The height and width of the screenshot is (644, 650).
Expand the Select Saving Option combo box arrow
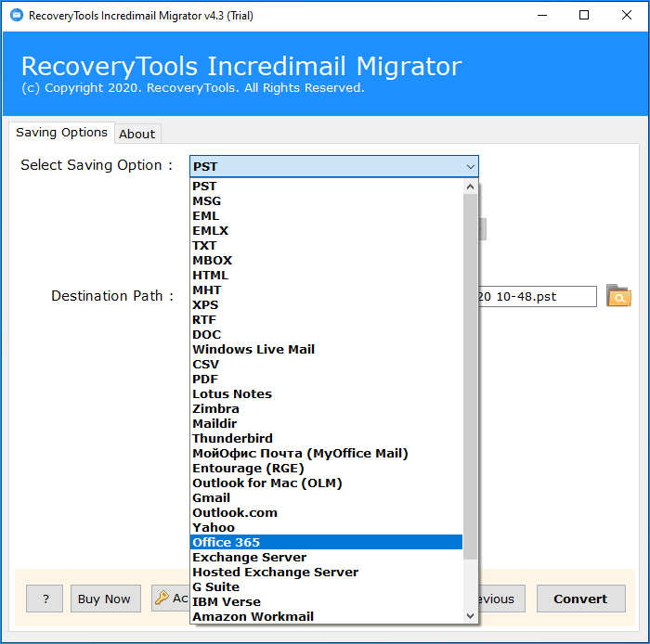[470, 166]
